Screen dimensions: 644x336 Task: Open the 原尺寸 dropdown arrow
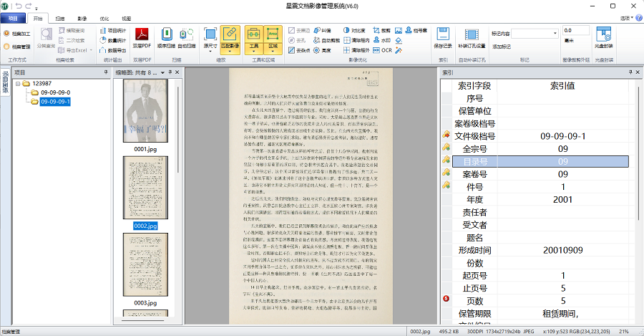pos(210,52)
